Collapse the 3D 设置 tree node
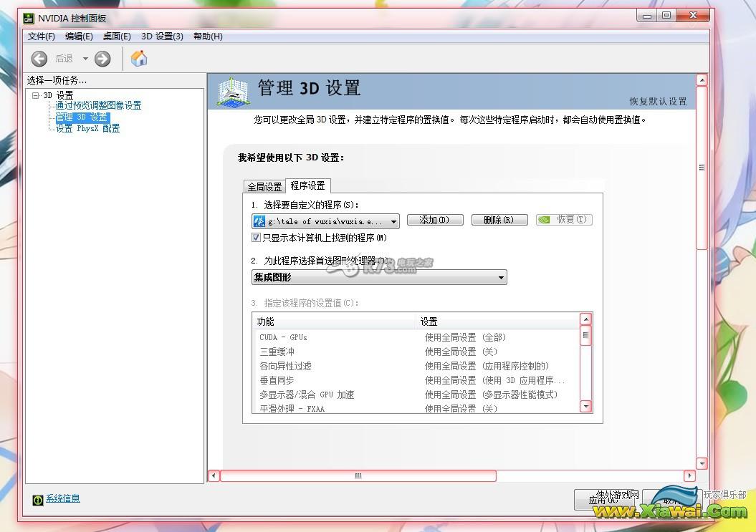The width and height of the screenshot is (756, 532). click(x=35, y=95)
